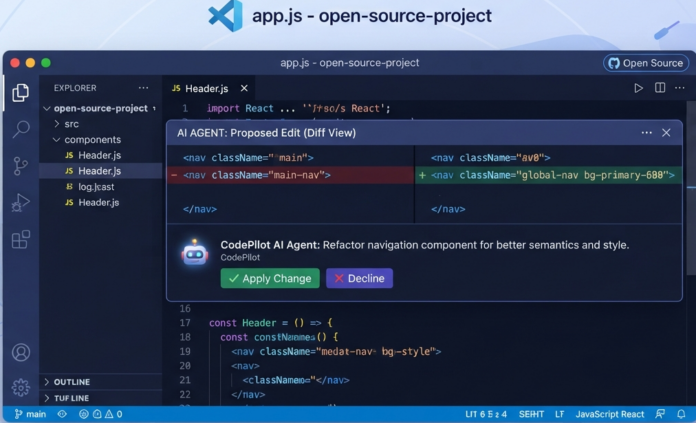Open the Search view in activity bar
Image resolution: width=696 pixels, height=423 pixels.
[20, 129]
